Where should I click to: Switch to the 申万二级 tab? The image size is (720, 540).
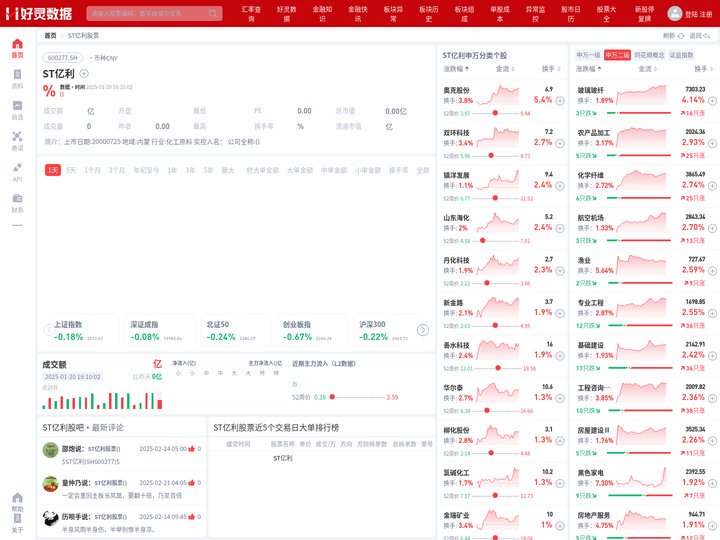(x=617, y=55)
